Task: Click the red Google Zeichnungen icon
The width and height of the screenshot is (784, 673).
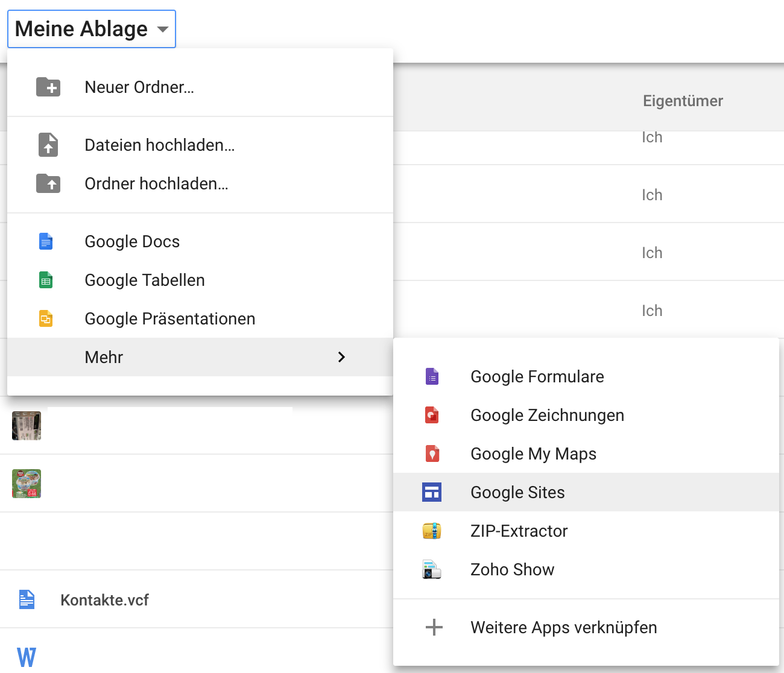Action: (432, 415)
